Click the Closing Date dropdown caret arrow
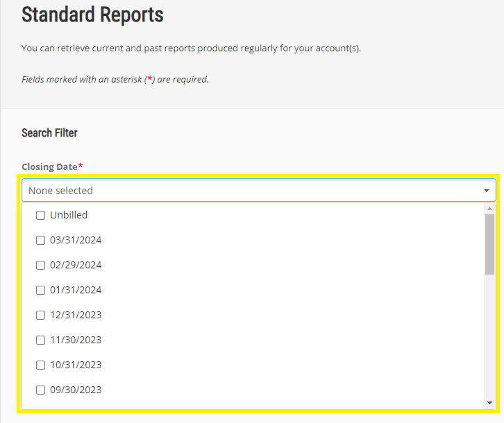The image size is (504, 423). pos(487,191)
